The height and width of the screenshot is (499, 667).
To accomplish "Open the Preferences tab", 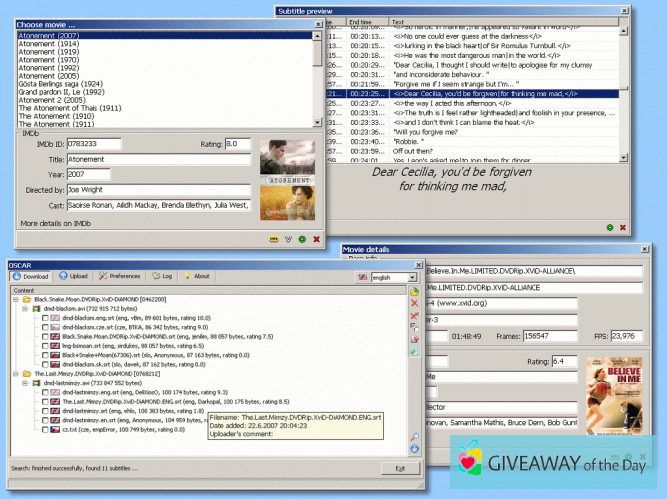I will (120, 276).
